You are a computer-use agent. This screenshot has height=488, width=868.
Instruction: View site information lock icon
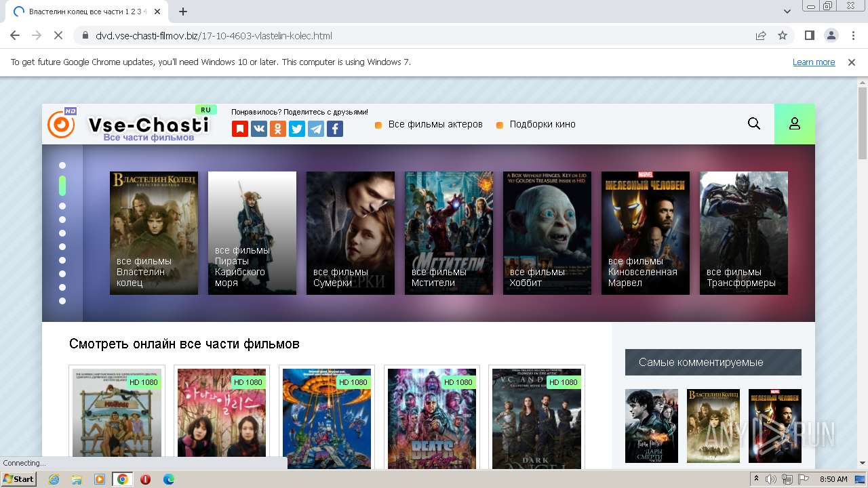(x=85, y=35)
